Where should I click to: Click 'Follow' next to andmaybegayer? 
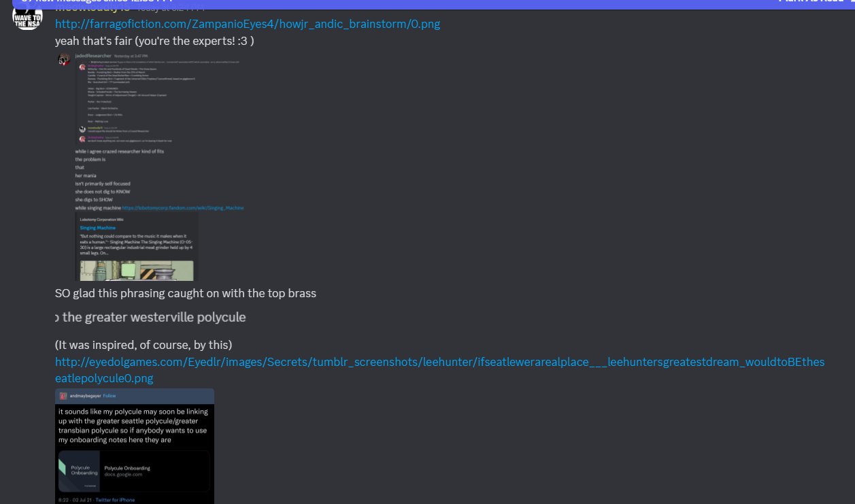109,395
